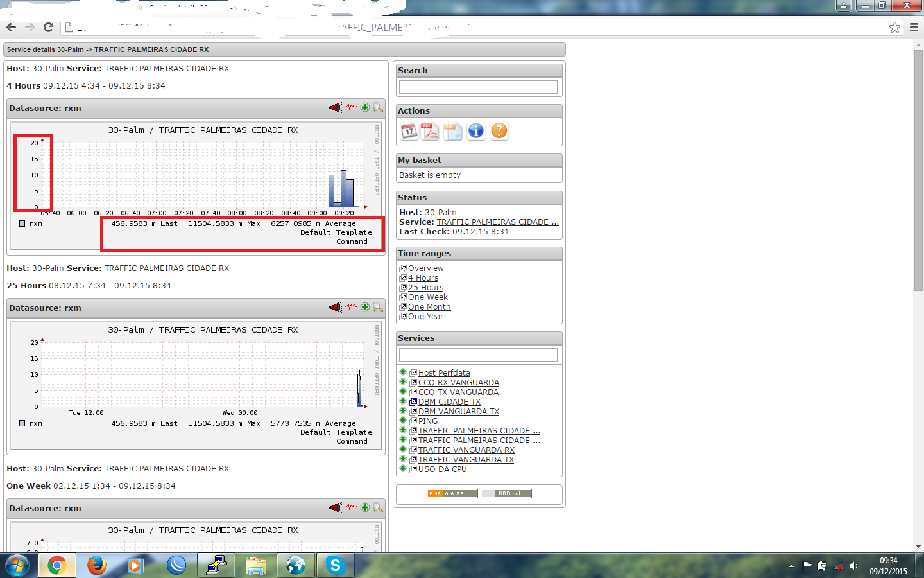Select the One Week time range
Viewport: 924px width, 578px height.
coord(427,297)
